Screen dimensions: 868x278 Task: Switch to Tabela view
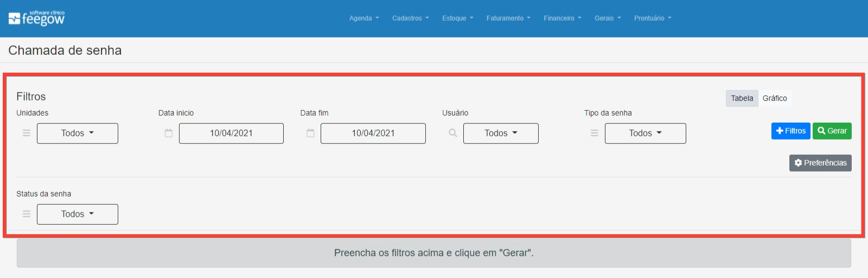(x=742, y=98)
